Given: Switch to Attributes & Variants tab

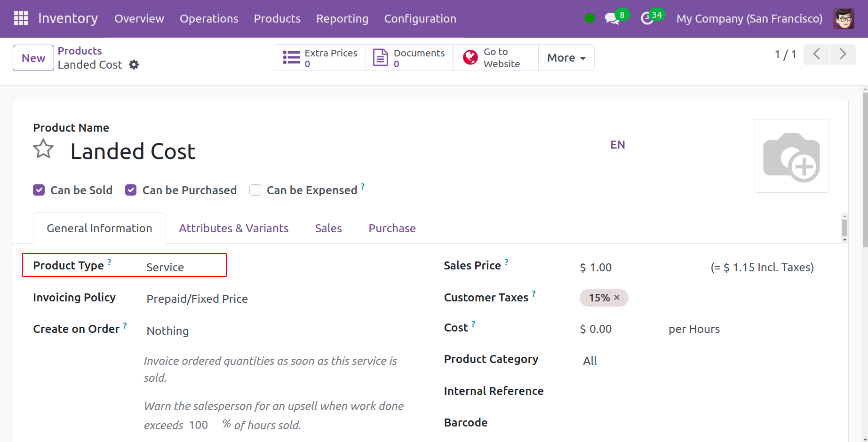Looking at the screenshot, I should [233, 229].
